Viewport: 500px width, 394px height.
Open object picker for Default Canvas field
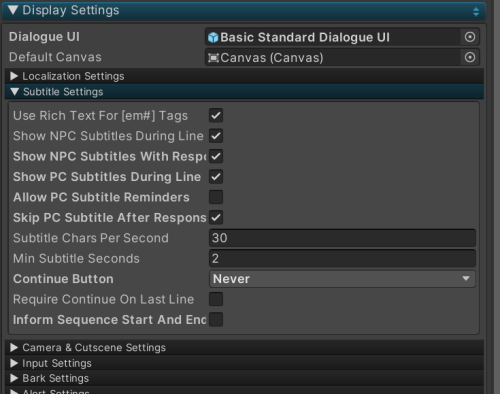[470, 57]
